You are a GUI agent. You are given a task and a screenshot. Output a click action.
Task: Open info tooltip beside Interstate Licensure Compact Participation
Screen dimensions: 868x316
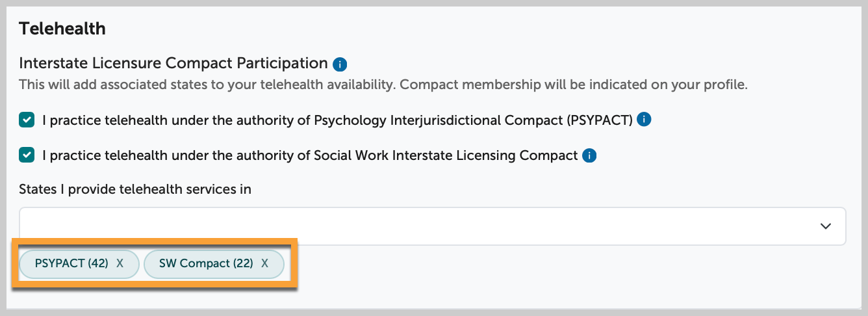pyautogui.click(x=340, y=64)
